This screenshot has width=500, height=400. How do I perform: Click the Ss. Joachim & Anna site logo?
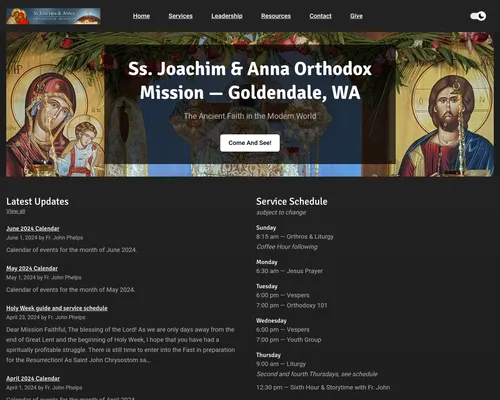53,16
